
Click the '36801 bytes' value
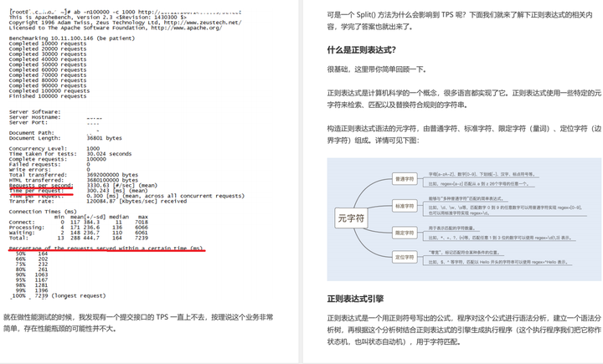click(x=104, y=138)
